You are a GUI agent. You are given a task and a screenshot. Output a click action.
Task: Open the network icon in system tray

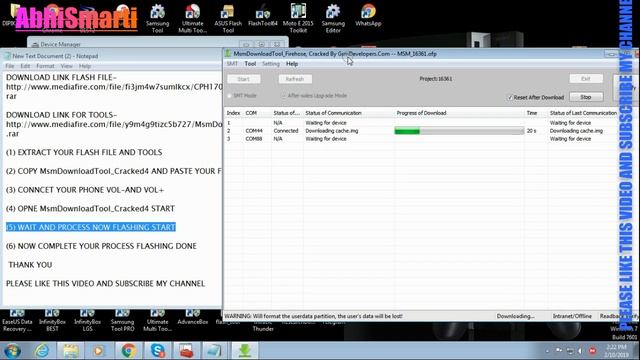click(x=570, y=351)
